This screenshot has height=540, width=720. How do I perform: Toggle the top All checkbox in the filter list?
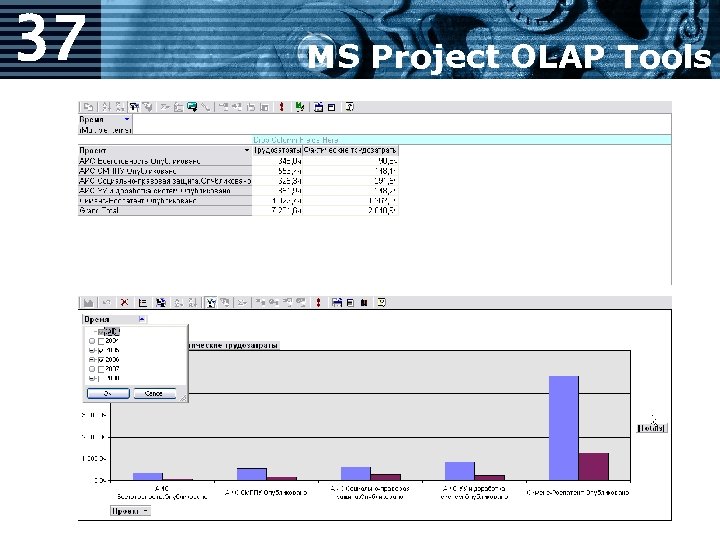pos(101,332)
